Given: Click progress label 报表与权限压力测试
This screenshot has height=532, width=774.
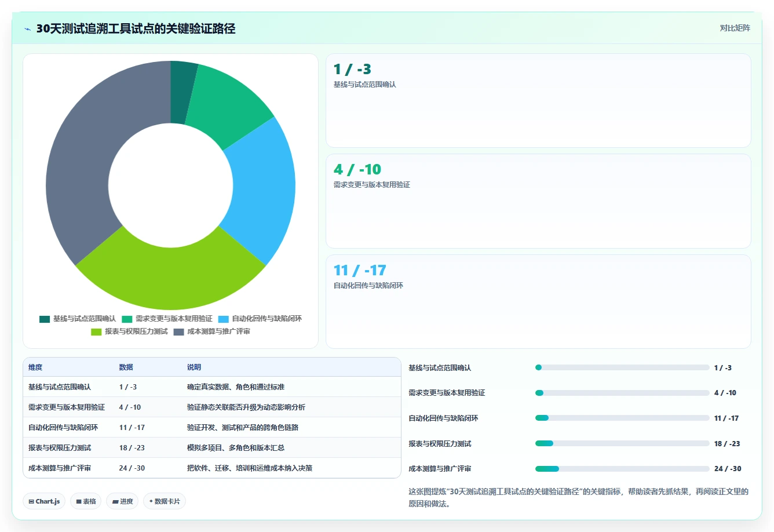Looking at the screenshot, I should 440,444.
